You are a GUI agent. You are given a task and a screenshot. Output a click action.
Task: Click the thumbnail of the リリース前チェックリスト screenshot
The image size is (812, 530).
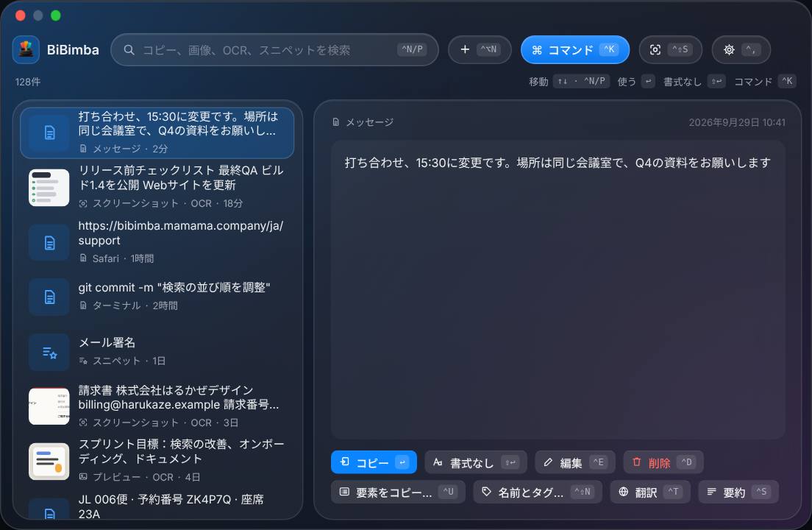click(x=49, y=188)
